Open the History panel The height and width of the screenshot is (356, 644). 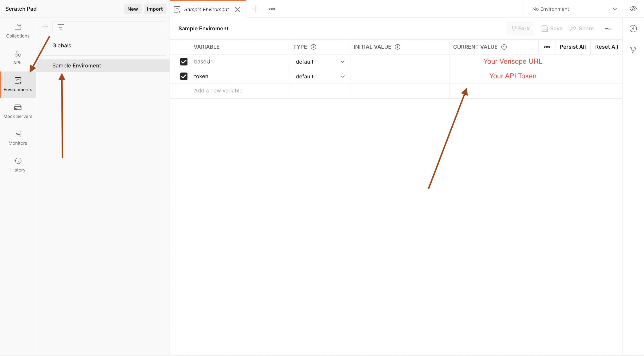click(x=17, y=164)
